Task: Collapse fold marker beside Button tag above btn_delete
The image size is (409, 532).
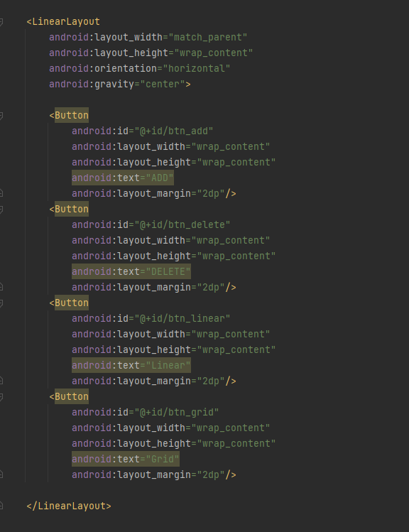Action: click(1, 210)
